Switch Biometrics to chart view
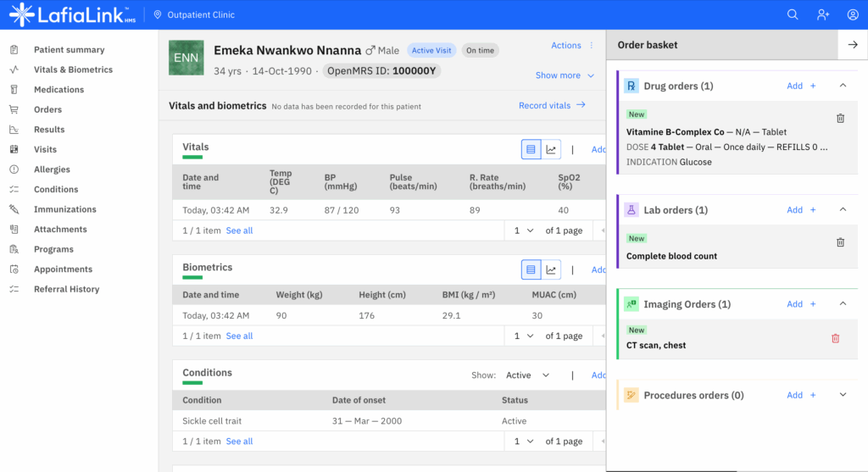Screen dimensions: 868x472 551,270
